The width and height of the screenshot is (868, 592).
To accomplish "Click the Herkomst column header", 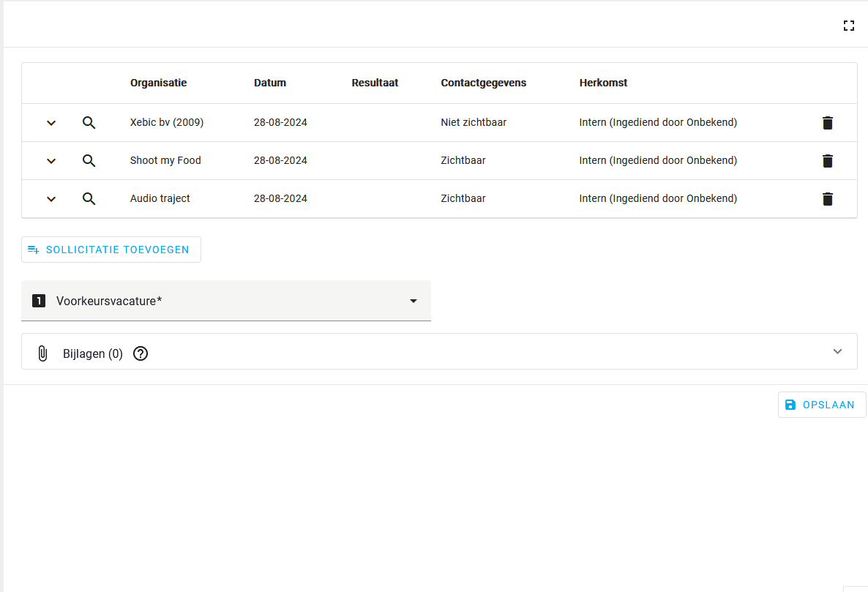I will point(603,83).
